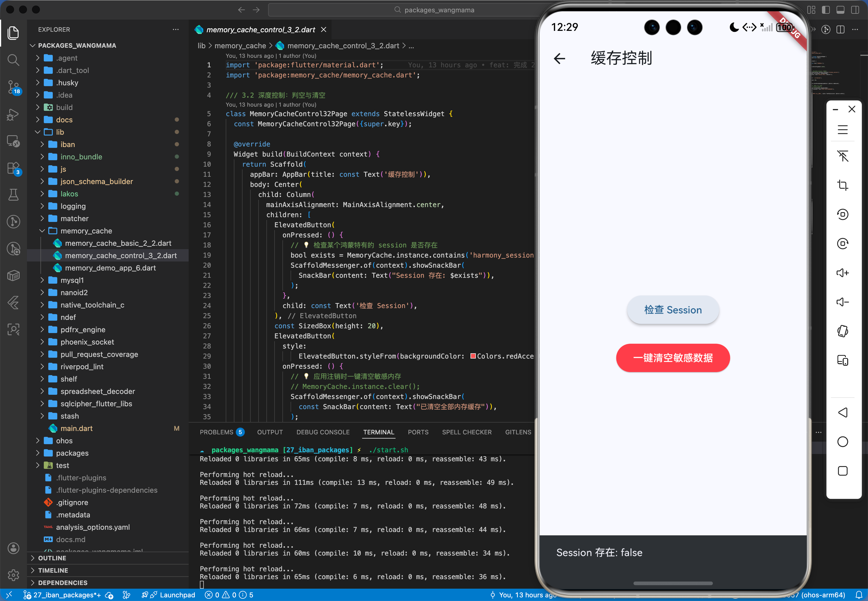Switch to the PROBLEMS tab

click(x=216, y=432)
